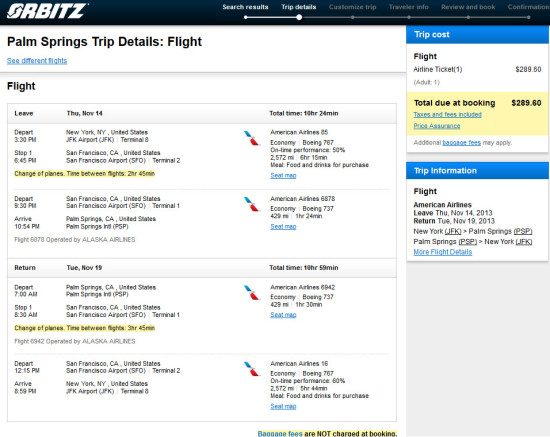Click the first JFK airport code link

point(453,231)
